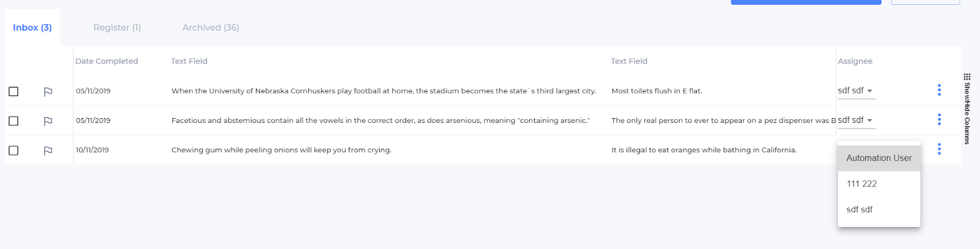
Task: Click the Show/Hide Columns grid icon
Action: click(967, 77)
